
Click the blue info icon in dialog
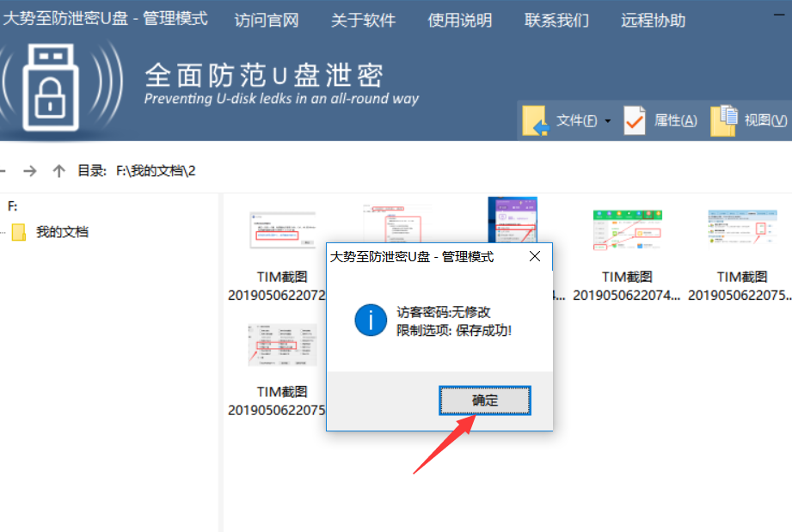[371, 320]
